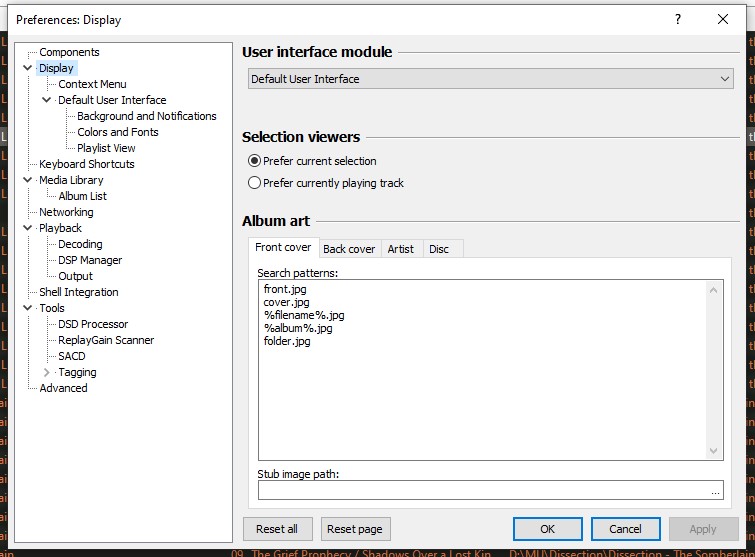Collapse the Default User Interface node

point(46,100)
